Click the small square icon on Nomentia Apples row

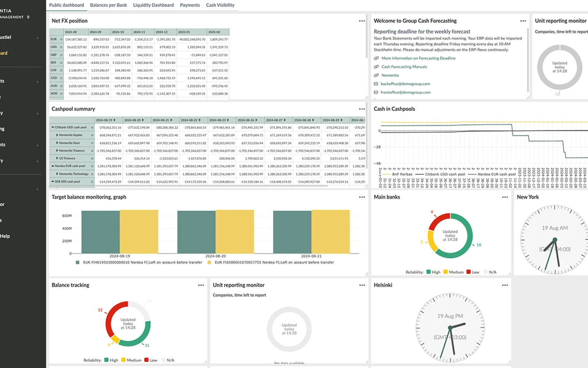(x=92, y=135)
